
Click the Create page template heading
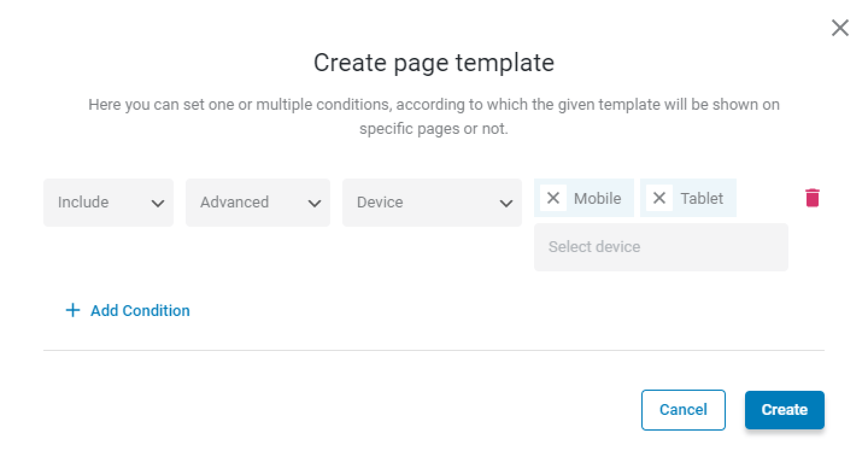434,63
